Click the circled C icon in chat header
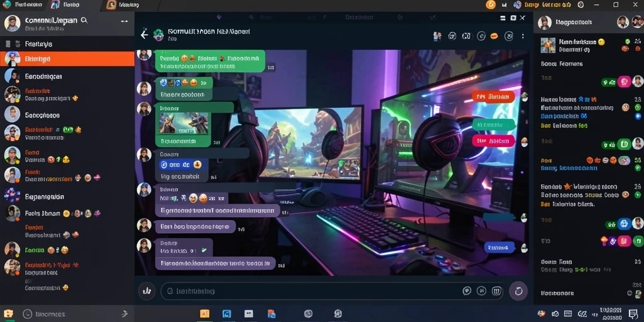Viewport: 644px width, 322px height. click(481, 36)
